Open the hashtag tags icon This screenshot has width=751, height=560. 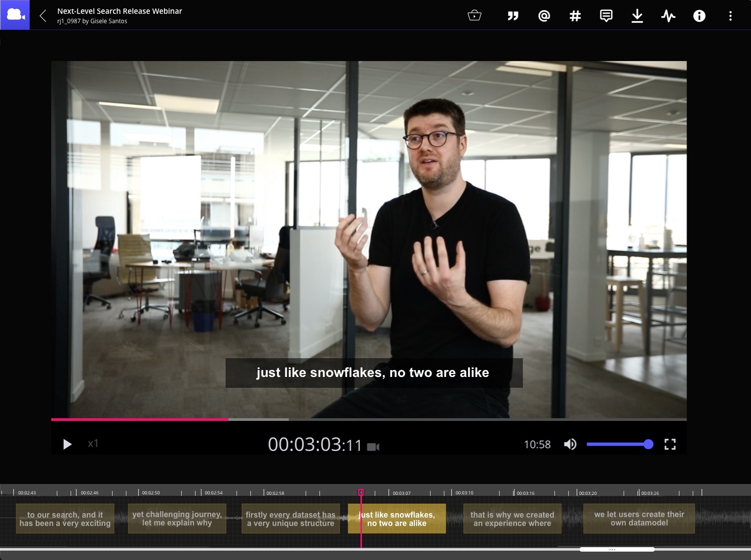coord(575,15)
